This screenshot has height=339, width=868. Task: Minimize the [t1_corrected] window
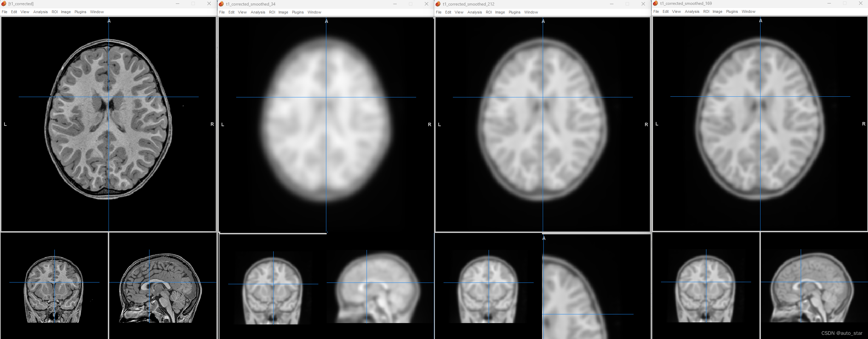(x=178, y=3)
